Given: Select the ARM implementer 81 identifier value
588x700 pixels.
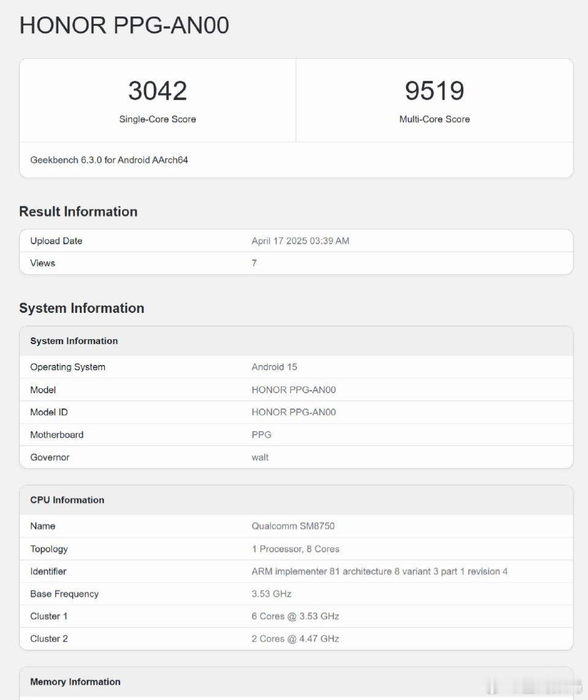Looking at the screenshot, I should [380, 571].
